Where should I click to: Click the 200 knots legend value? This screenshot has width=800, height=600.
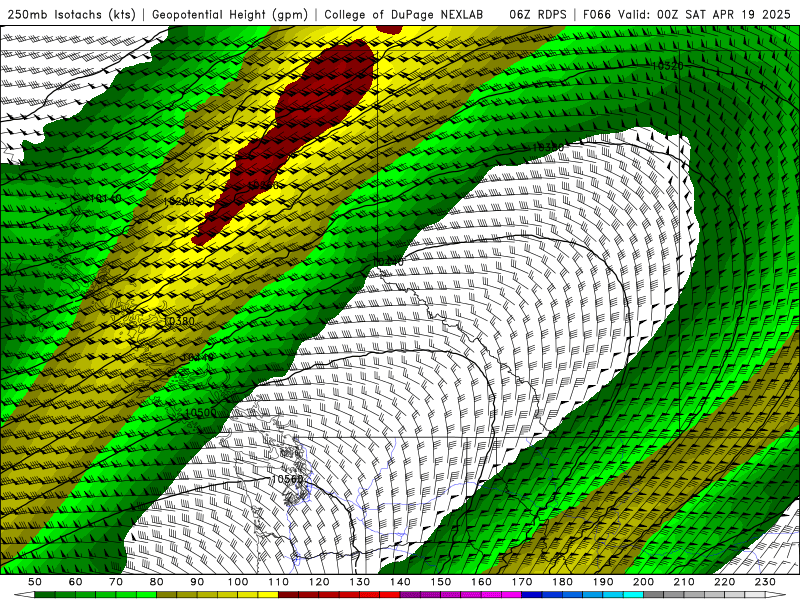click(643, 582)
